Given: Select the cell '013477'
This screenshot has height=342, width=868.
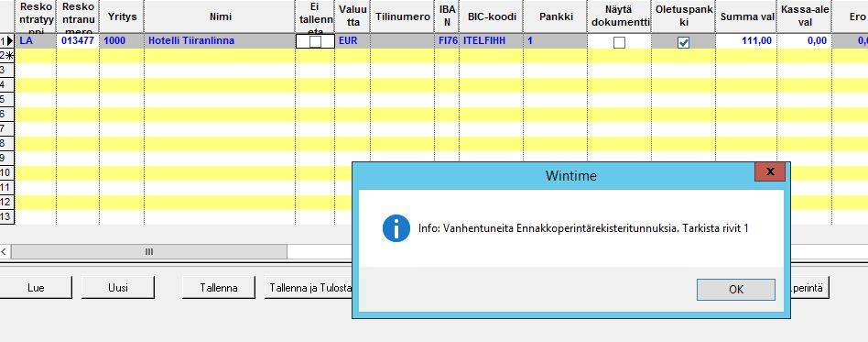Looking at the screenshot, I should pos(78,41).
